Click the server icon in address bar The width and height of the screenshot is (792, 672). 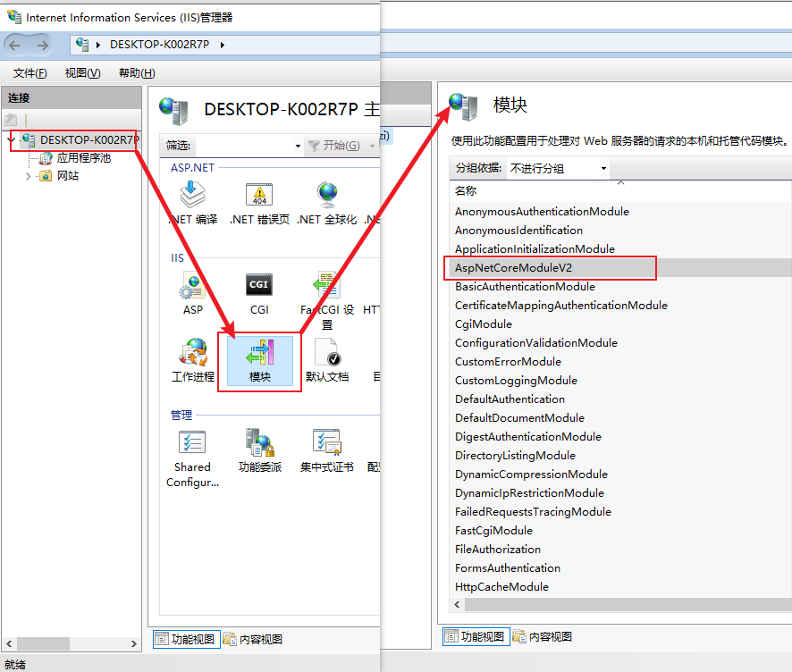pos(82,45)
